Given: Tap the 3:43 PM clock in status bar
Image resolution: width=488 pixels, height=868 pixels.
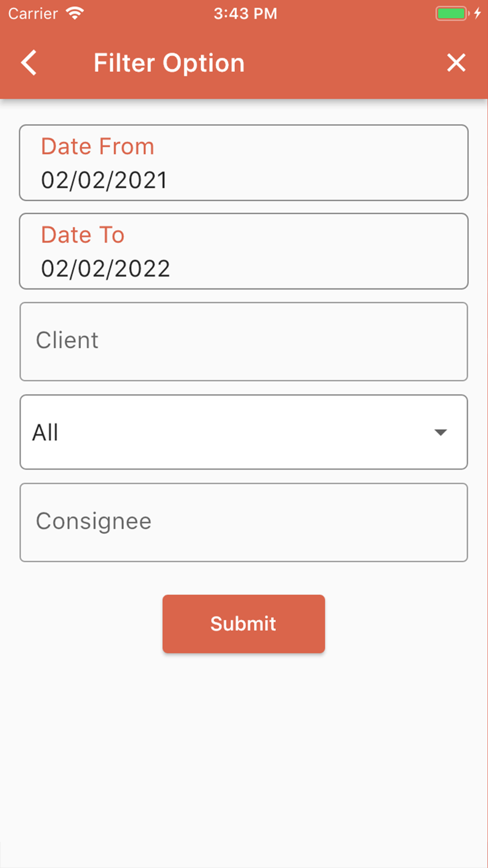Looking at the screenshot, I should coord(245,13).
